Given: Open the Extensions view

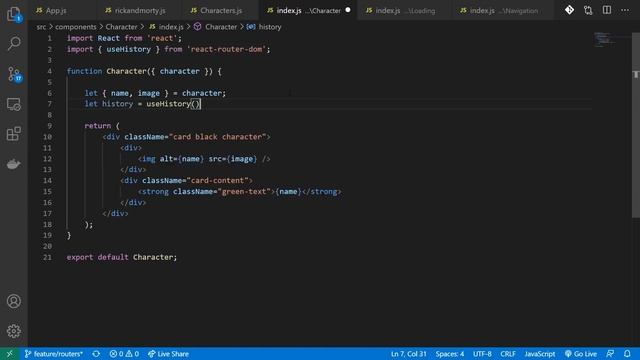Looking at the screenshot, I should [14, 134].
